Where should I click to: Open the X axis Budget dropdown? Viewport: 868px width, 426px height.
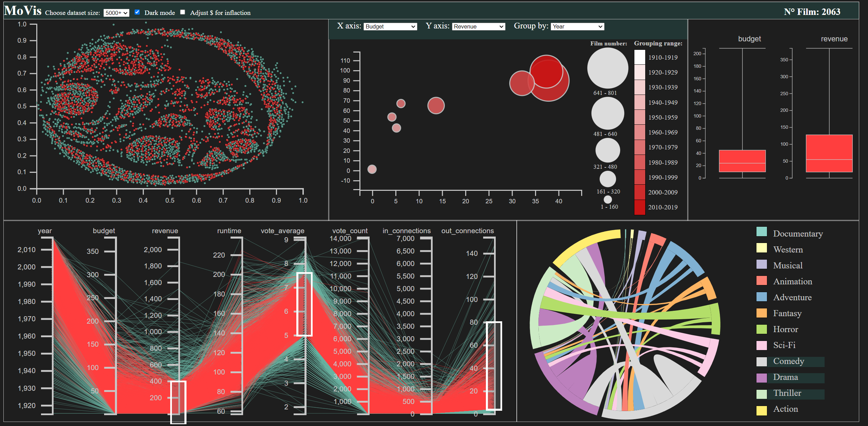(x=390, y=26)
